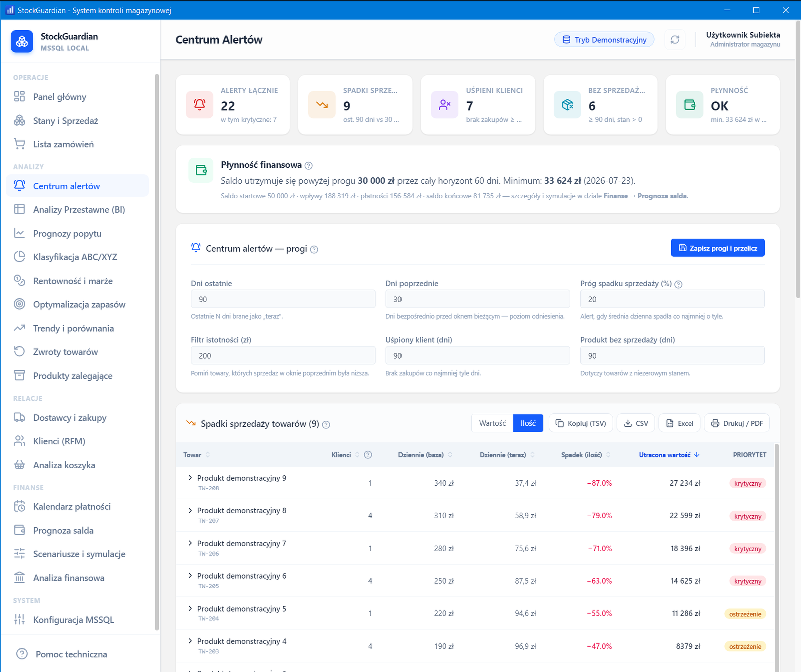The width and height of the screenshot is (801, 672).
Task: Click Produkt bez sprzedaży (dni) input field
Action: [672, 356]
